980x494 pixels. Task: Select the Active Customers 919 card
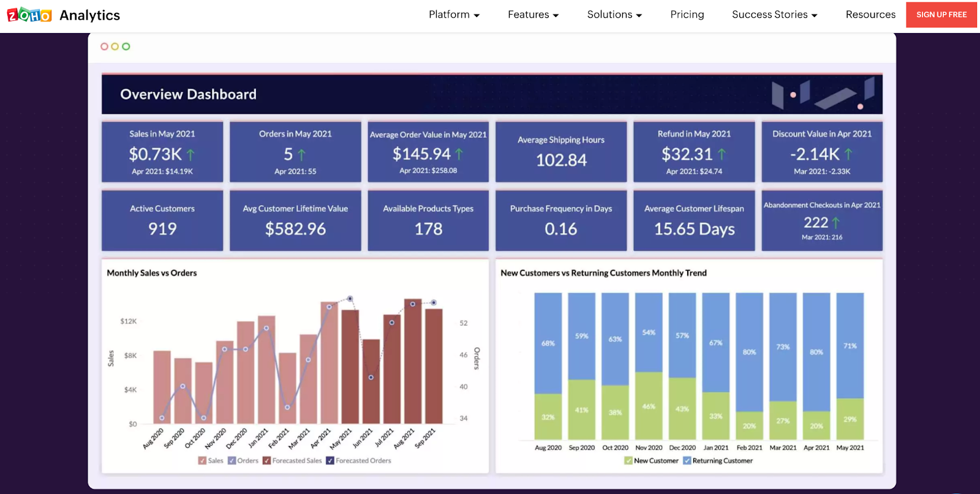point(162,220)
